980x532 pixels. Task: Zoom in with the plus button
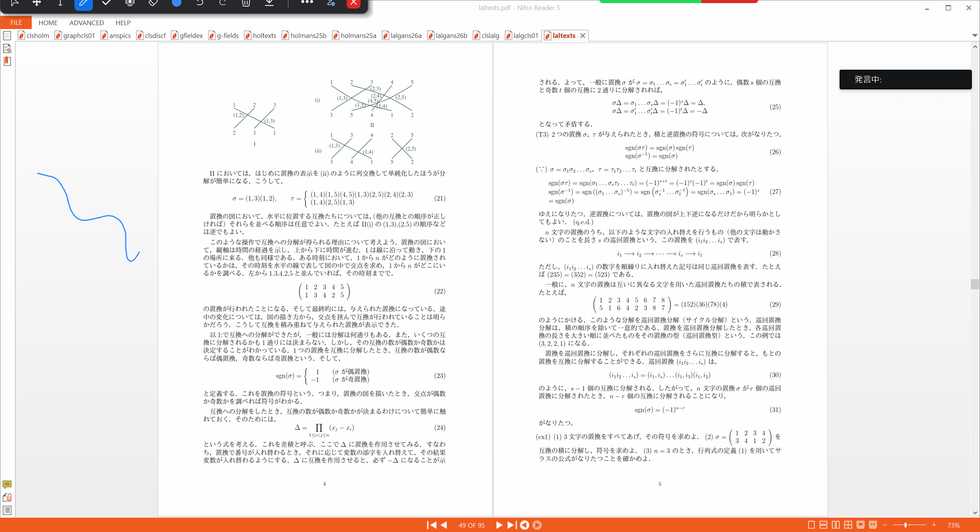click(934, 525)
